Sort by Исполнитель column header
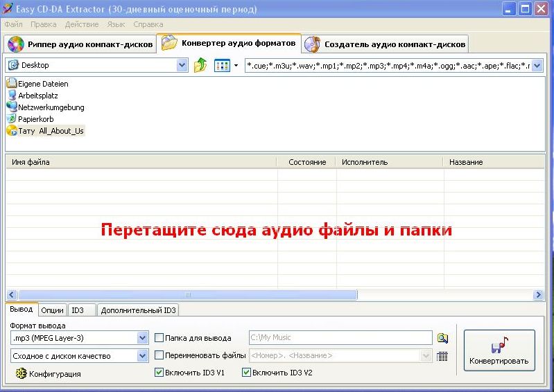The width and height of the screenshot is (554, 392). tap(390, 162)
